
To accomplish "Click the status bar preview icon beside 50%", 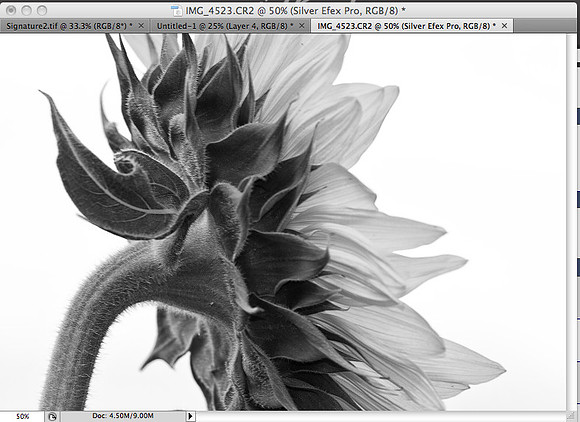I will tap(52, 416).
